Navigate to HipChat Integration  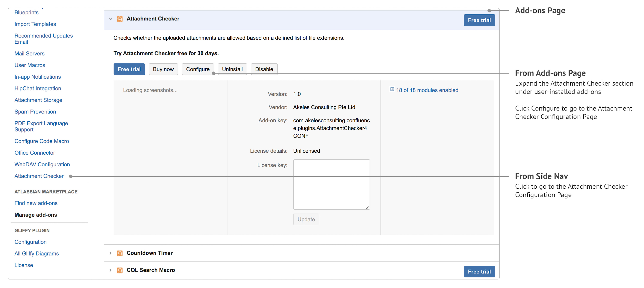(x=38, y=88)
